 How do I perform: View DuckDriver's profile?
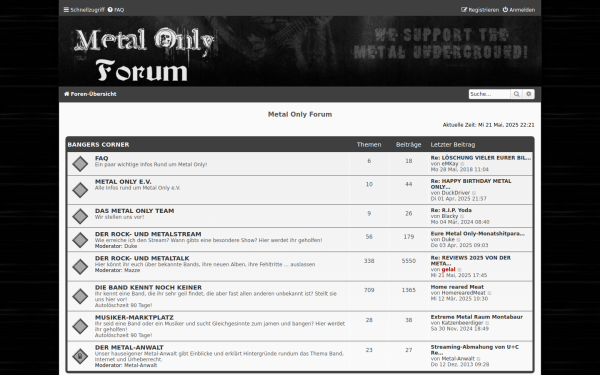click(456, 193)
